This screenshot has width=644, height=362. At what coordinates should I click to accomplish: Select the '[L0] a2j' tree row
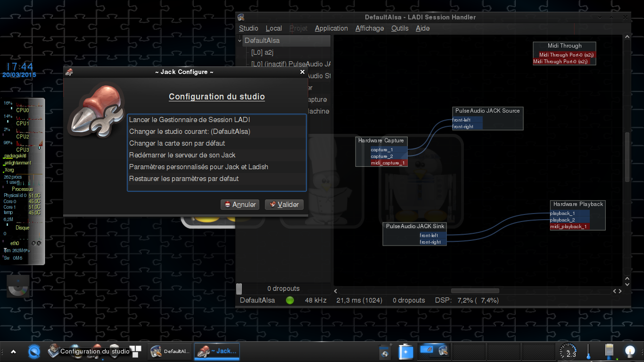(284, 52)
